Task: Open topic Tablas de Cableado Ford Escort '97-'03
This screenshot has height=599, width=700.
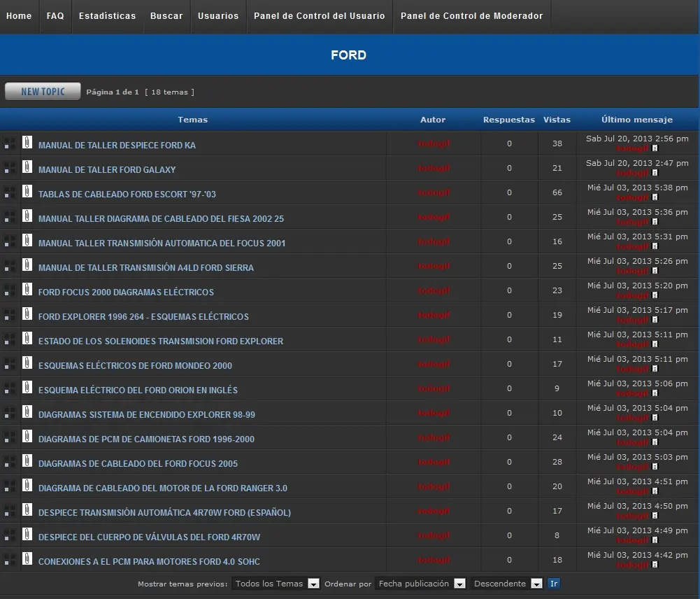Action: point(127,195)
